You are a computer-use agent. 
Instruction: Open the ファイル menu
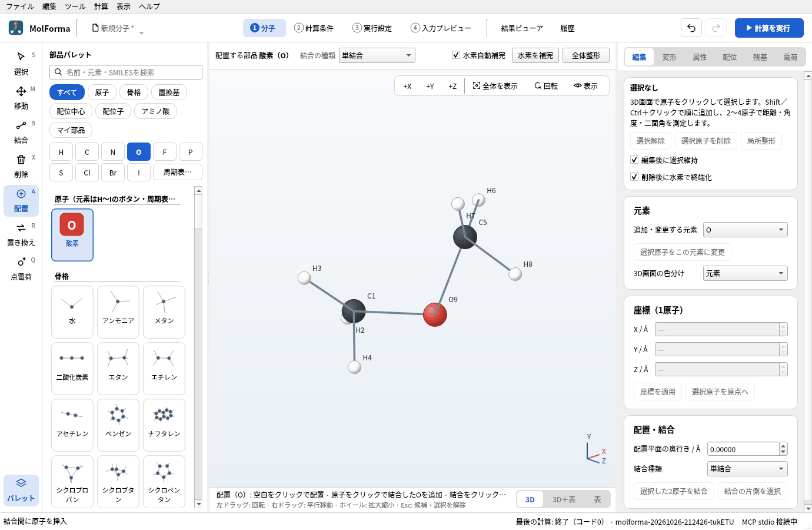pyautogui.click(x=20, y=6)
